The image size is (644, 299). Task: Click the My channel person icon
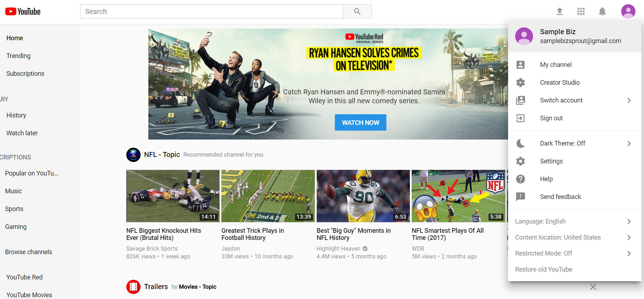pyautogui.click(x=521, y=64)
